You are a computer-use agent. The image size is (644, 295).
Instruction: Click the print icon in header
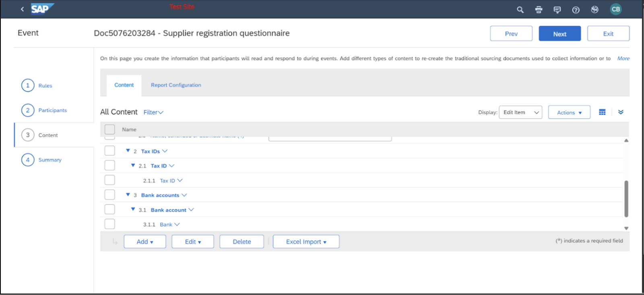[x=539, y=10]
